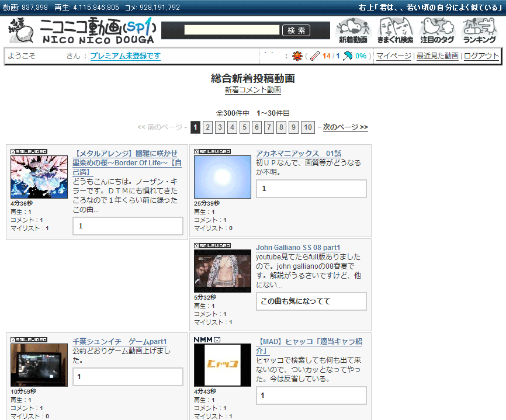Image resolution: width=506 pixels, height=420 pixels.
Task: Focus the top search text field
Action: coord(232,30)
